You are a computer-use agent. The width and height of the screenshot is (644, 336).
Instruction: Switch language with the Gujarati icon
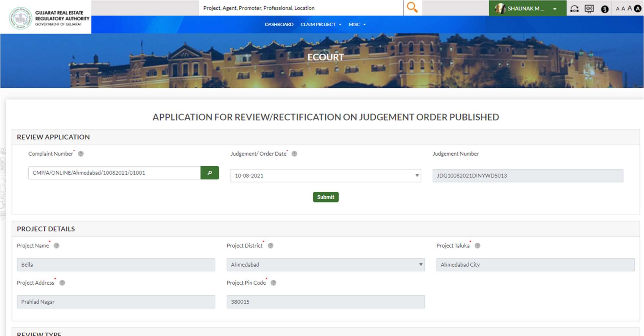coord(604,9)
